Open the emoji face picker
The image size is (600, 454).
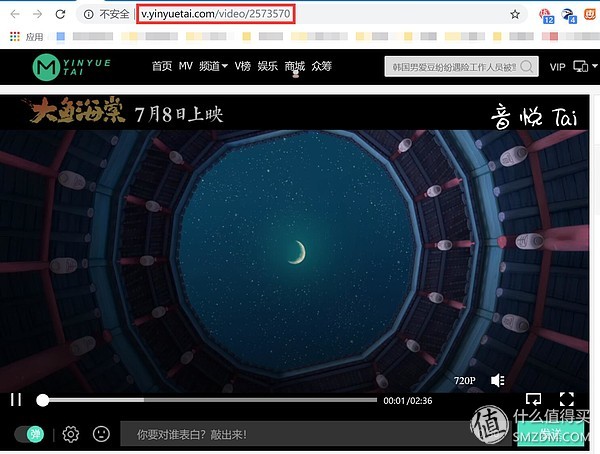(x=101, y=434)
